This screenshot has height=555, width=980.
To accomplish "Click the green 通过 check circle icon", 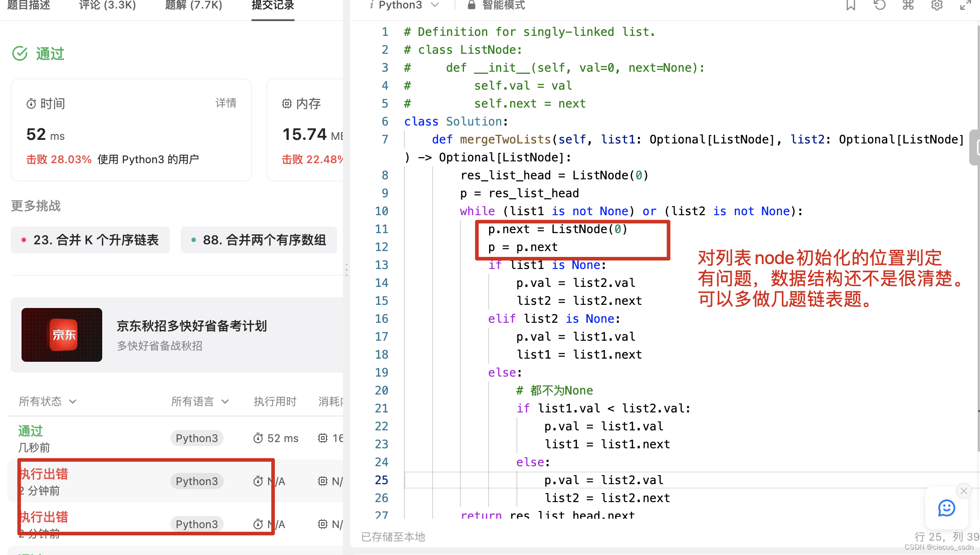I will pos(20,54).
